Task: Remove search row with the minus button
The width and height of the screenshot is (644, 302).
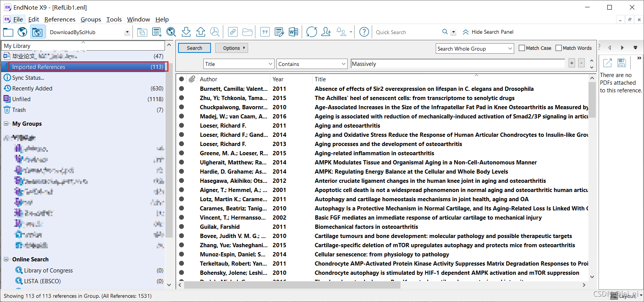Action: click(581, 63)
